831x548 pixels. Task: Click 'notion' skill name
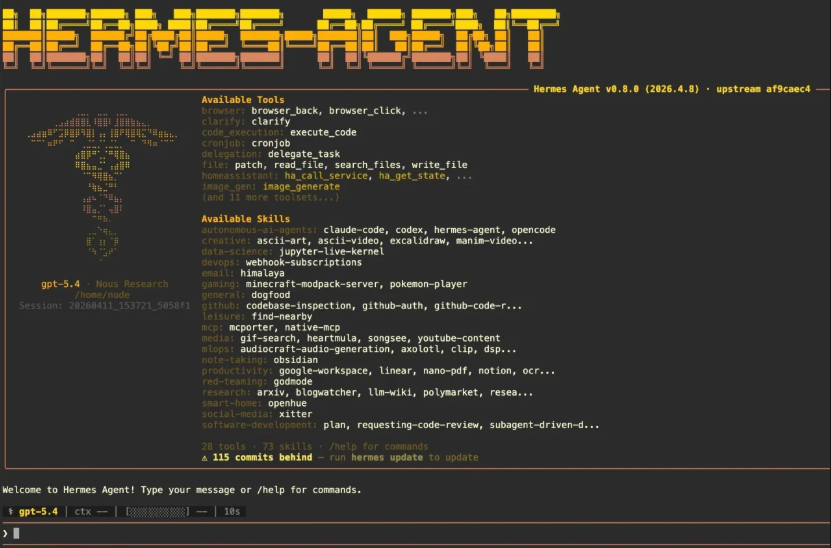pos(495,371)
